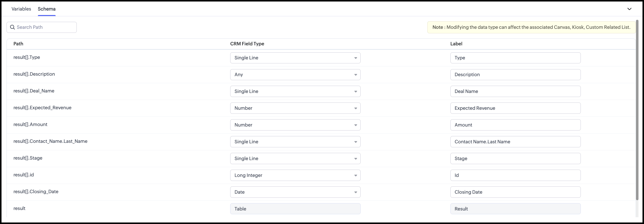Click the search magnifier icon
This screenshot has width=644, height=224.
(x=12, y=27)
